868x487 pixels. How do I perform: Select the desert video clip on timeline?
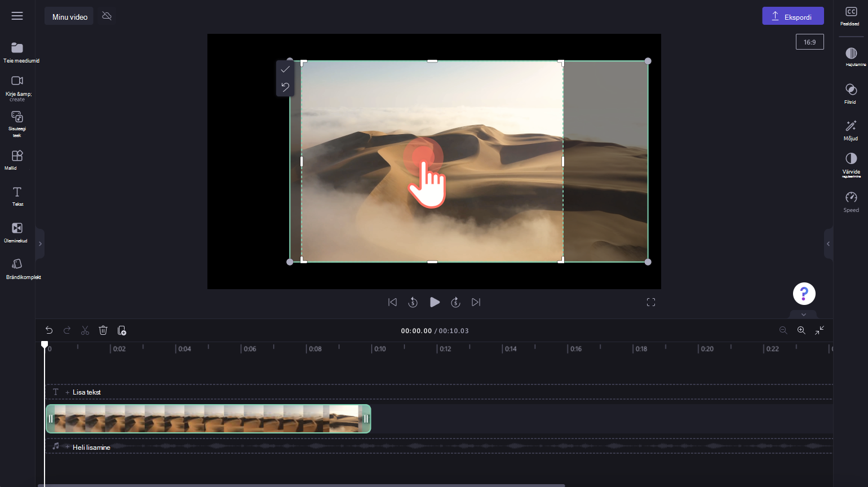tap(209, 419)
